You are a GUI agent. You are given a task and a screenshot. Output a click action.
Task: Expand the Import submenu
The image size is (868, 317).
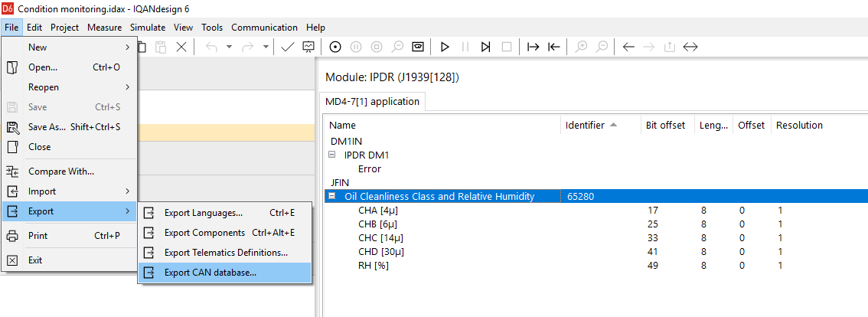(69, 191)
